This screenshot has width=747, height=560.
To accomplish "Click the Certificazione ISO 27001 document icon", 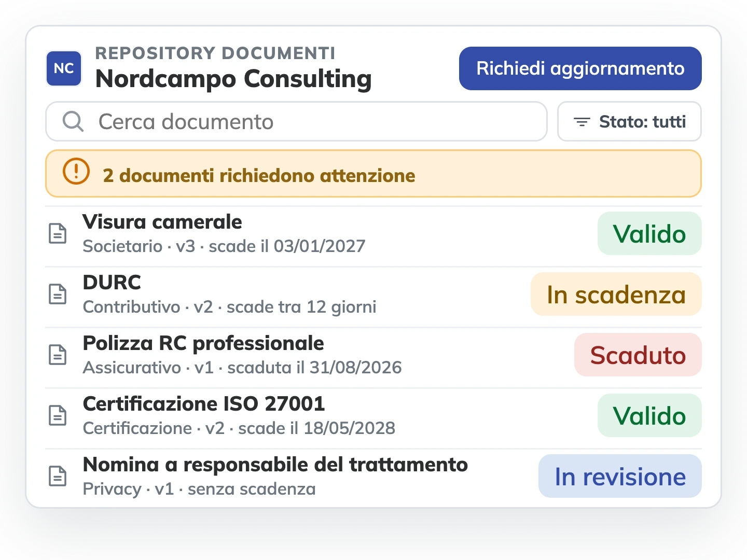I will coord(58,416).
